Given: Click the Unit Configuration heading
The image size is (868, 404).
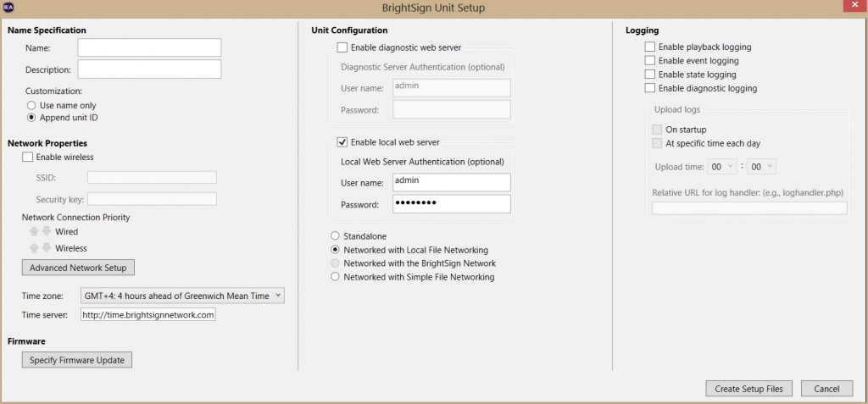Looking at the screenshot, I should pyautogui.click(x=349, y=30).
